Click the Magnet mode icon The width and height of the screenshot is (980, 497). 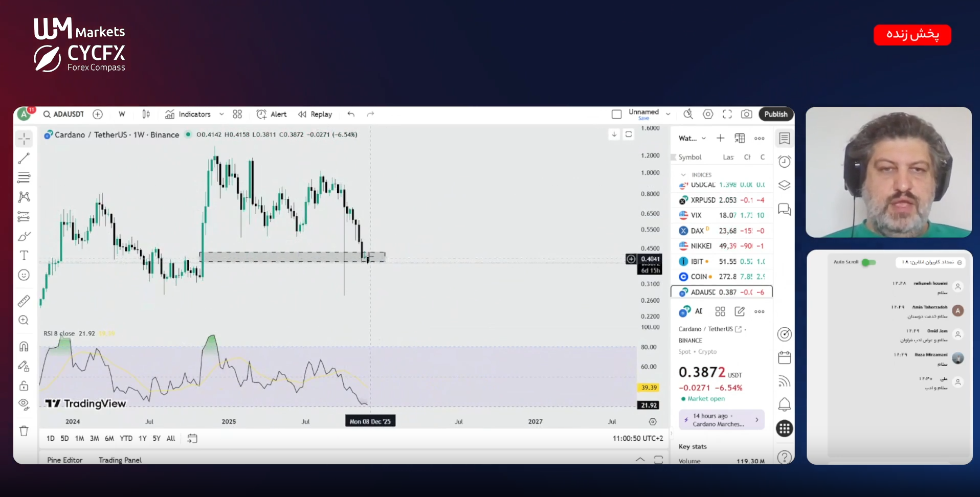24,347
